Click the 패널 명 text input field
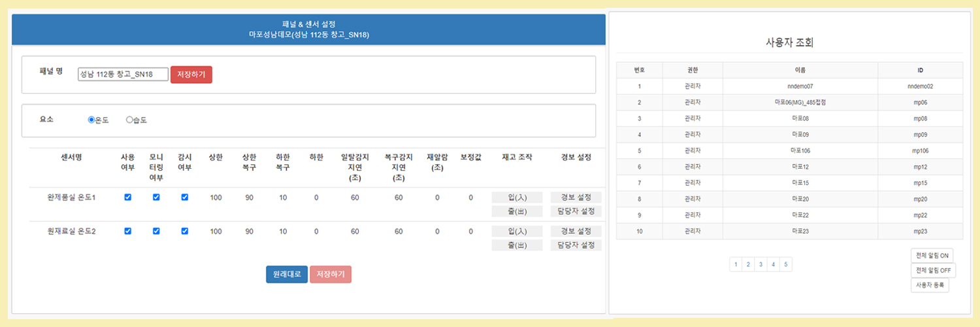Viewport: 980px width, 327px height. pos(123,75)
